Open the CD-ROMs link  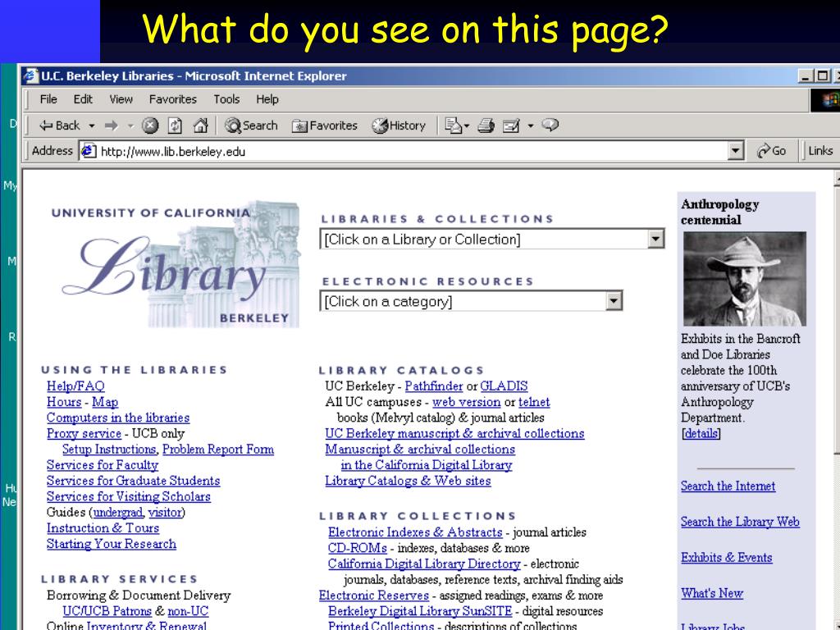click(358, 548)
